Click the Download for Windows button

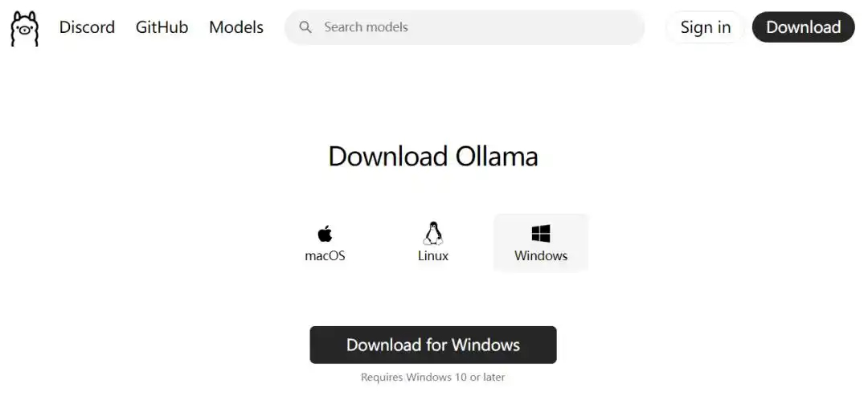click(433, 345)
